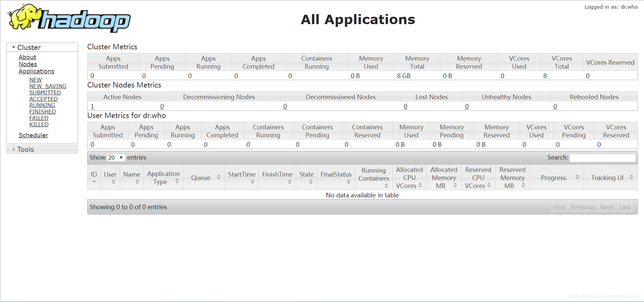Filter applications by NEW state
The width and height of the screenshot is (644, 302).
coord(36,80)
